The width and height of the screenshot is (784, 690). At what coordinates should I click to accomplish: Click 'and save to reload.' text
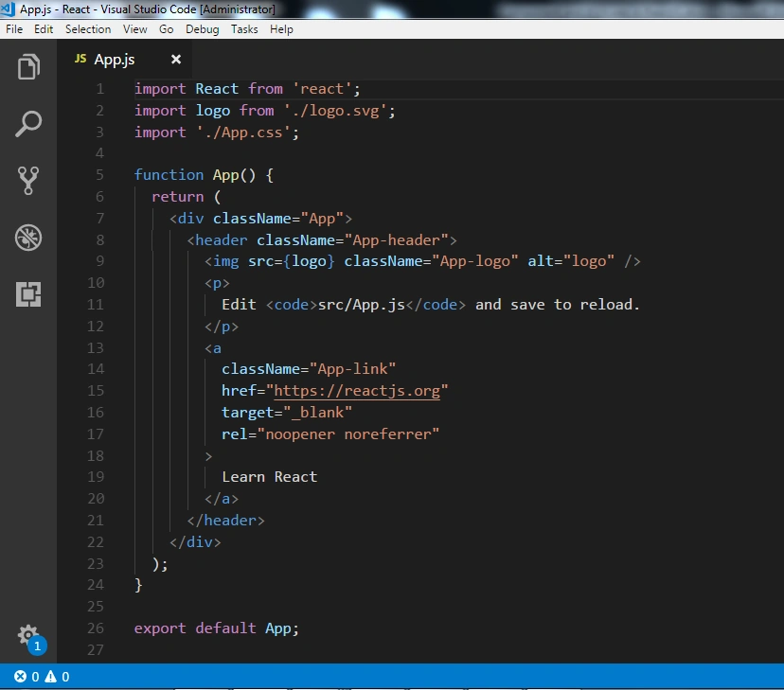pos(557,305)
